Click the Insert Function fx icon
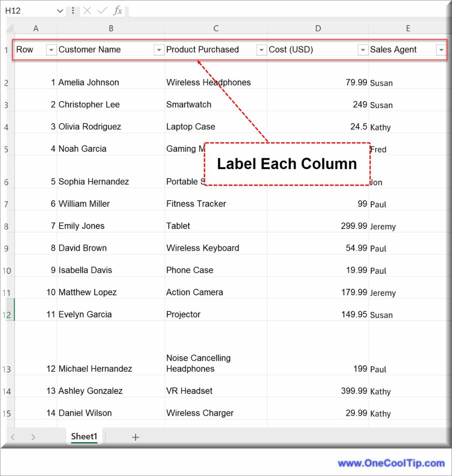This screenshot has width=452, height=476. 118,11
